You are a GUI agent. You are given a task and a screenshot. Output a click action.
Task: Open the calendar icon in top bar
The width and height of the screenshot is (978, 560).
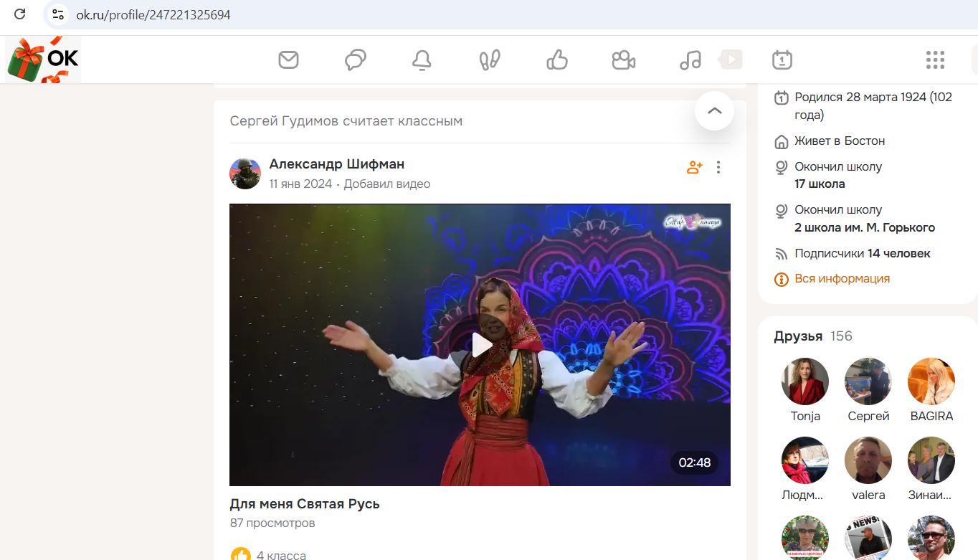click(x=782, y=60)
